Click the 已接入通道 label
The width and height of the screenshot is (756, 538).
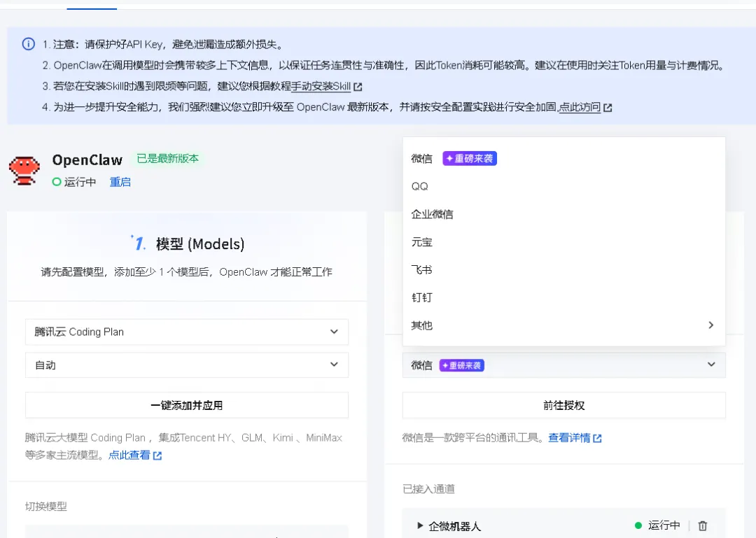point(428,489)
